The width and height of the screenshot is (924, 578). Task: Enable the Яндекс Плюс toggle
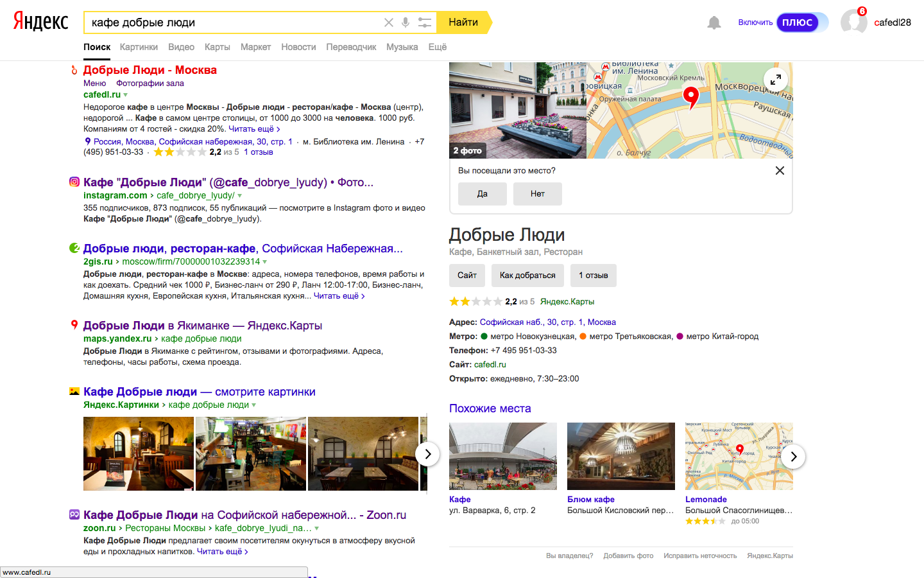[798, 22]
